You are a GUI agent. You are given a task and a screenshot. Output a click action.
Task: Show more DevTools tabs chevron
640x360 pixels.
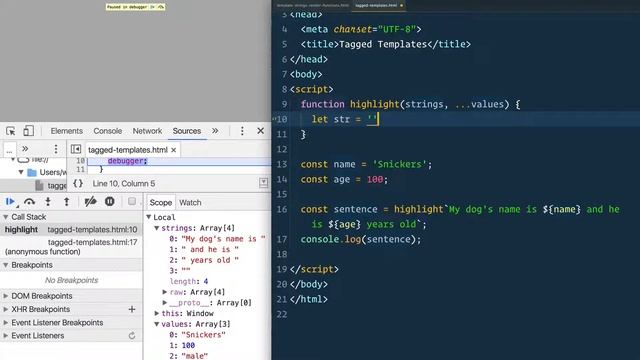click(x=215, y=131)
